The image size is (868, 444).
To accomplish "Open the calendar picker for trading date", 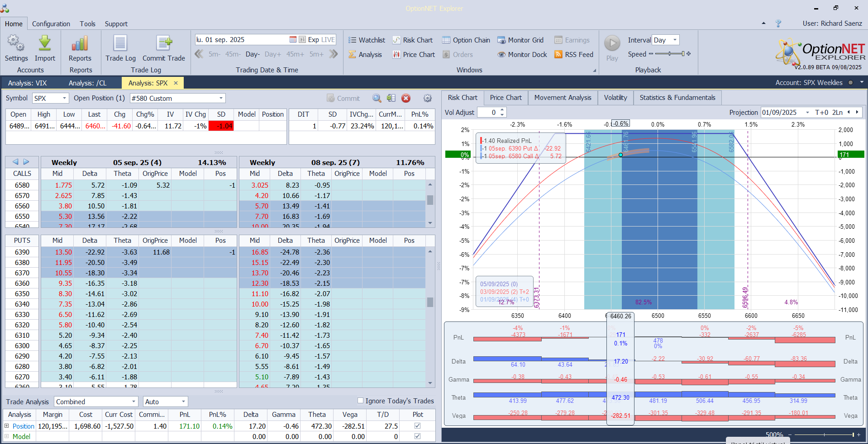I will [x=293, y=40].
